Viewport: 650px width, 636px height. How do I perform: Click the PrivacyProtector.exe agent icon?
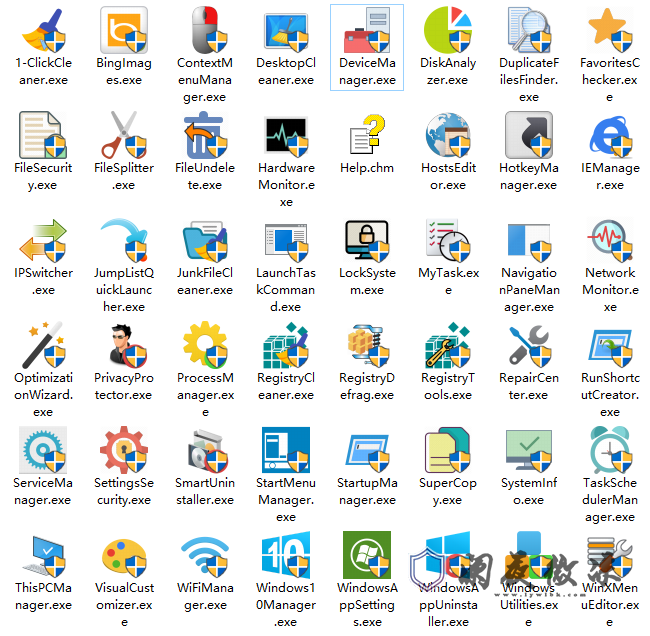pyautogui.click(x=124, y=345)
